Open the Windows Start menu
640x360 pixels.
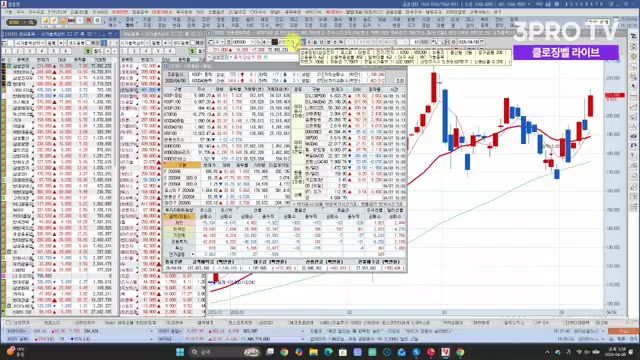point(180,352)
